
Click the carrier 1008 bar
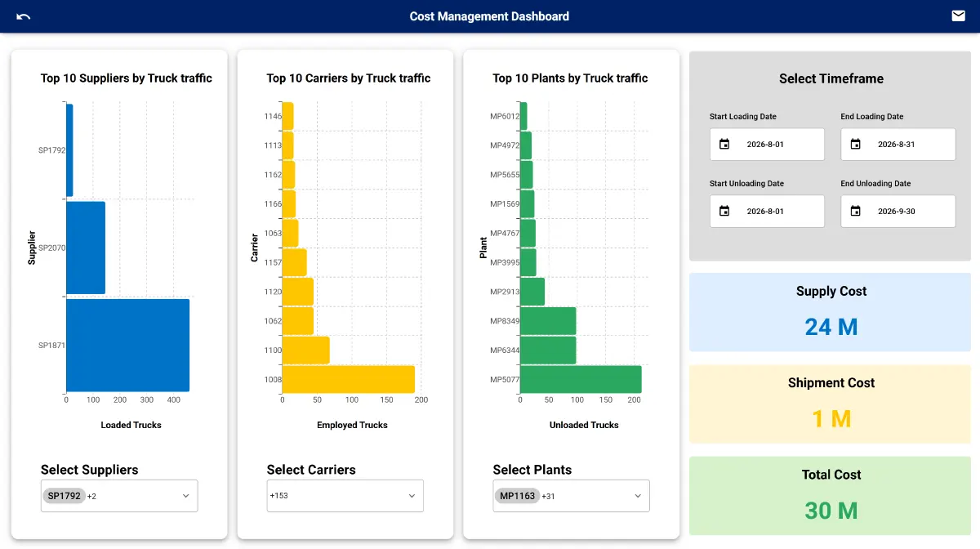(x=349, y=379)
